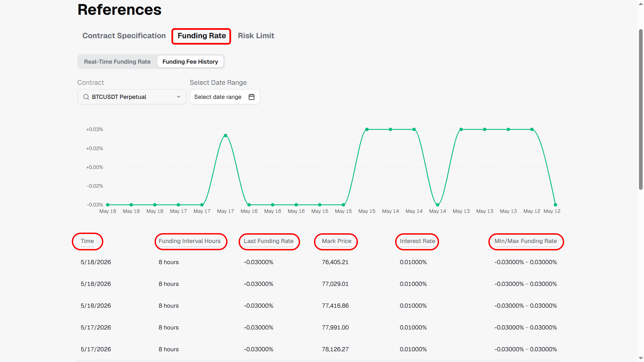The height and width of the screenshot is (362, 644).
Task: Click the Time column header
Action: [x=87, y=241]
